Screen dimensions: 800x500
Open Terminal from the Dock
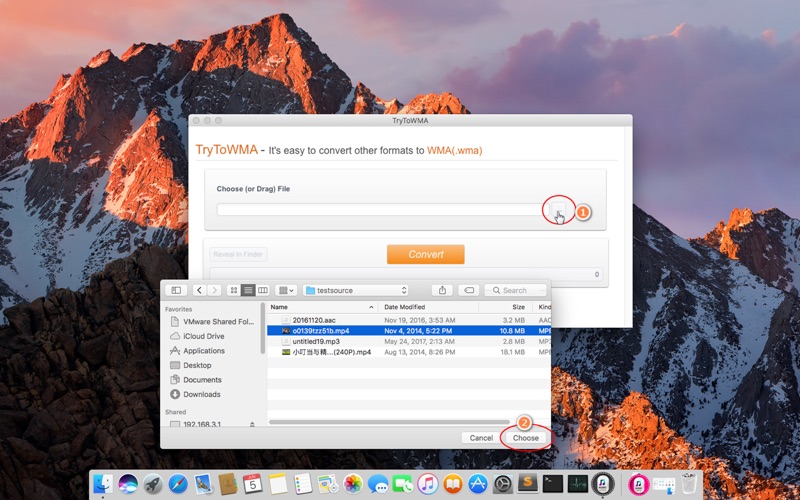(553, 484)
